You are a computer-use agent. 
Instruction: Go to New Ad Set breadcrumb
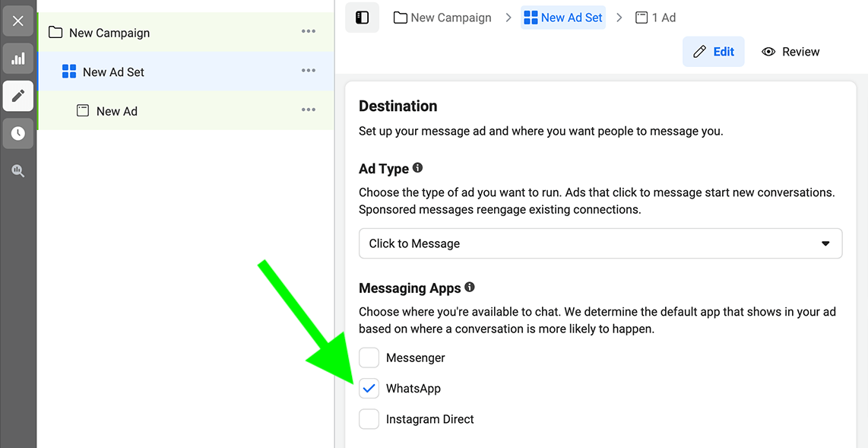[x=563, y=17]
